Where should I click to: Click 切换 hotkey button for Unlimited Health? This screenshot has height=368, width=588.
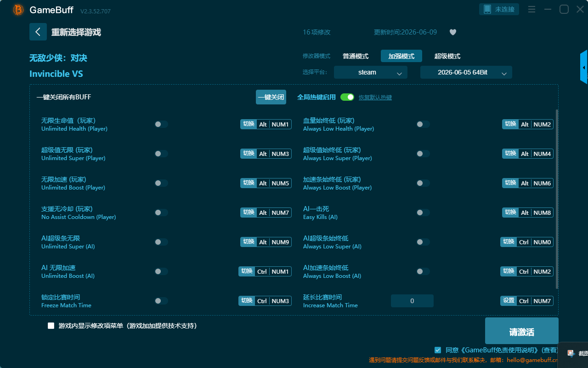pos(249,124)
